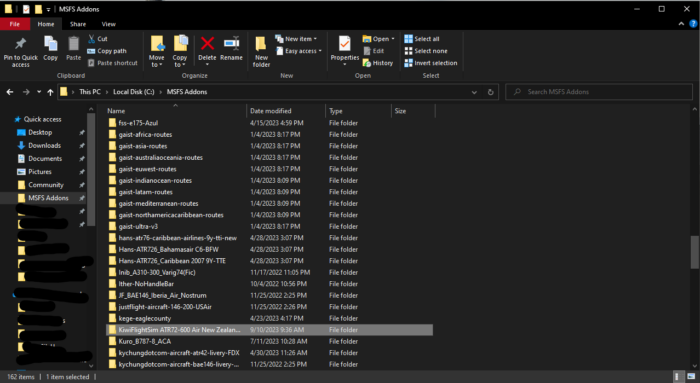Click Select all in ribbon
Image resolution: width=700 pixels, height=383 pixels.
point(422,39)
